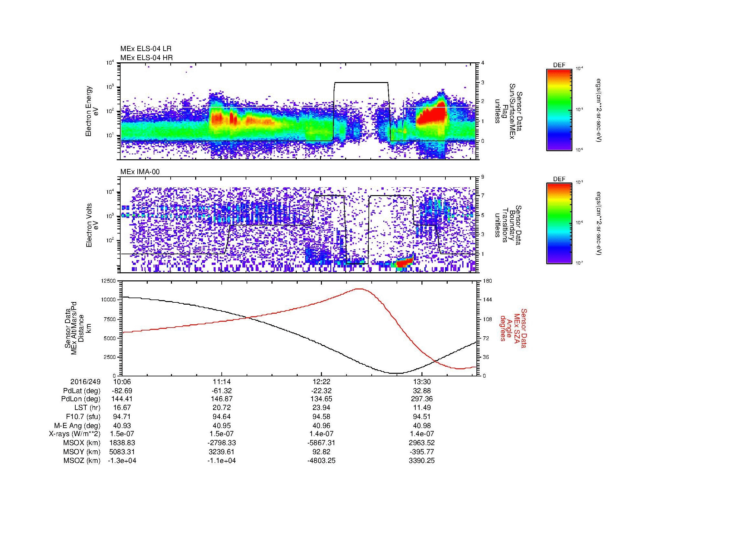Click the 'MEx Alt/Mars/Pd Distance km' axis label

78,328
